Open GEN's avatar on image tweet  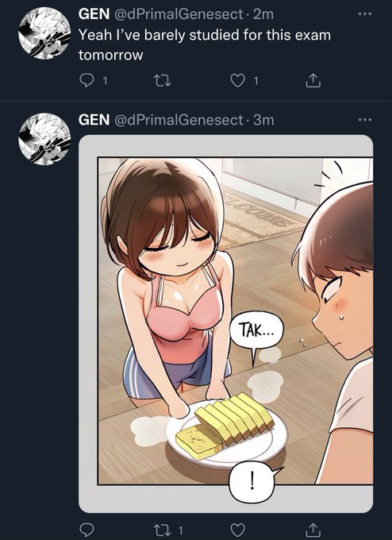(44, 139)
